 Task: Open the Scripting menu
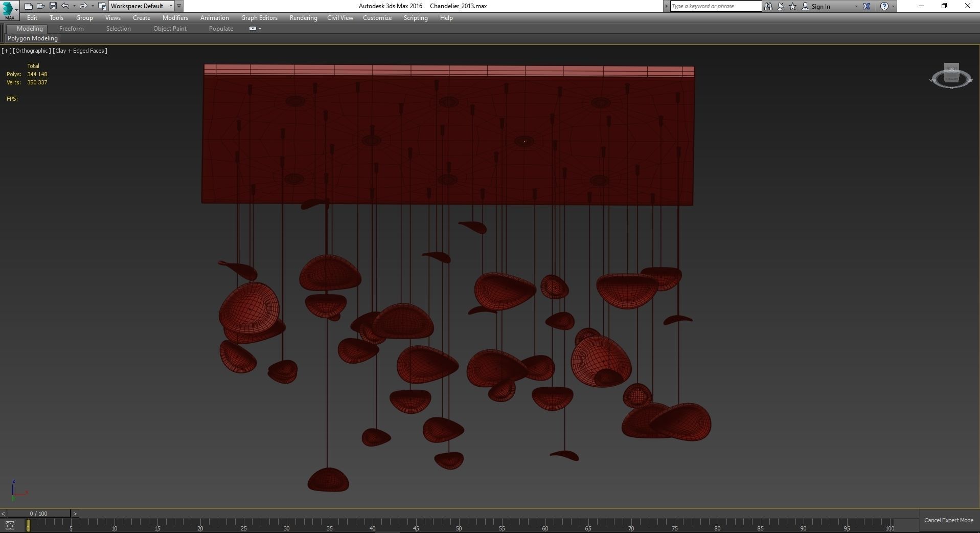click(x=416, y=18)
